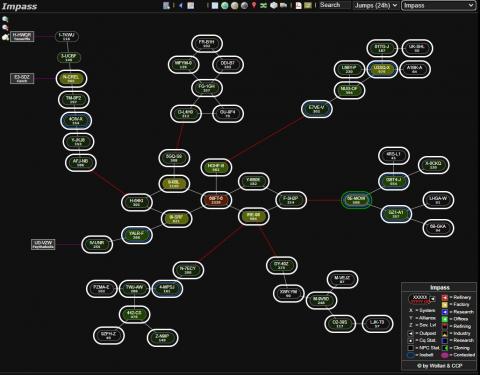The image size is (480, 375).
Task: Select the LHGA-W system node
Action: [438, 200]
